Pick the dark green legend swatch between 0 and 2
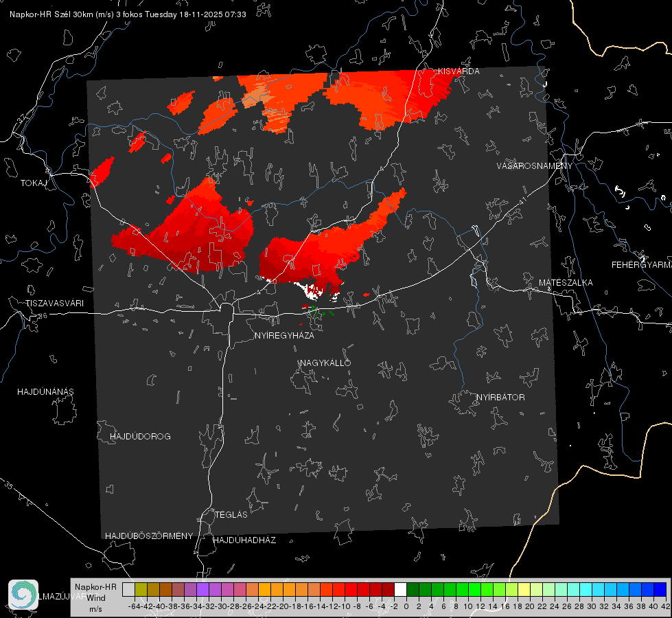The width and height of the screenshot is (672, 618). point(413,589)
